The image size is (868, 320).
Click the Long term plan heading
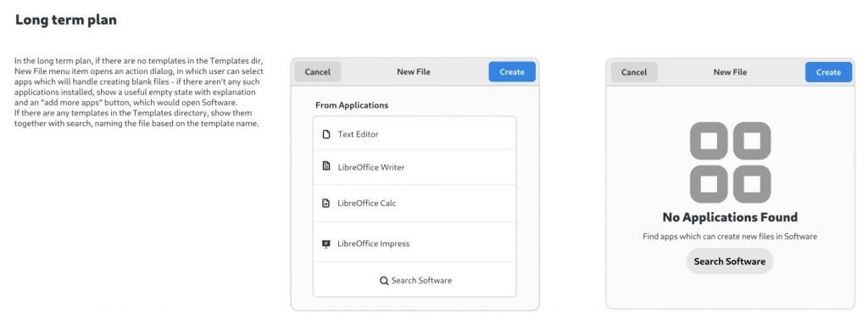[x=66, y=20]
